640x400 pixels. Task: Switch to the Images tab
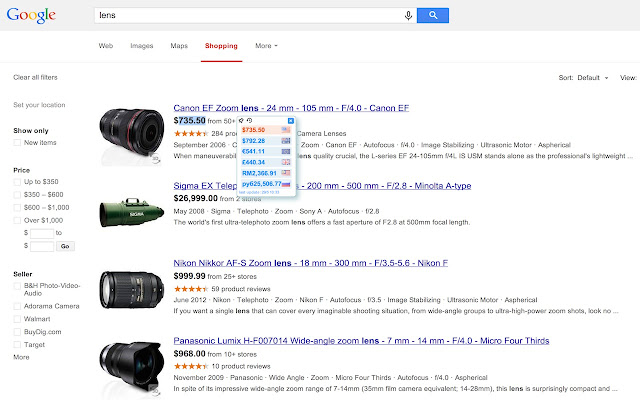[x=142, y=46]
